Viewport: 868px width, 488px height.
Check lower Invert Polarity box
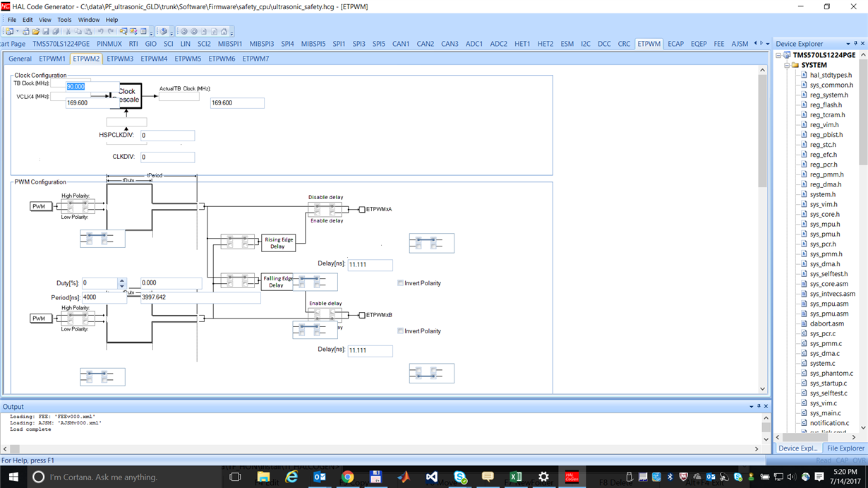click(400, 331)
